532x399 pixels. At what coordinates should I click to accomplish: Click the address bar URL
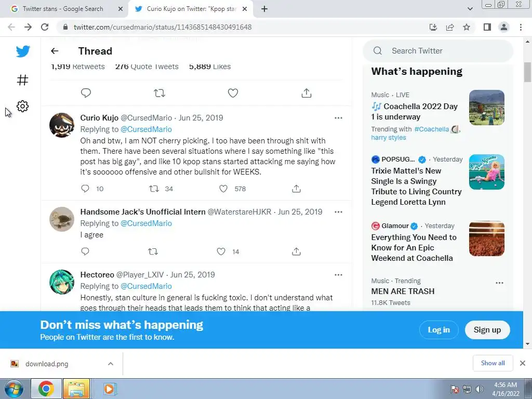(163, 27)
